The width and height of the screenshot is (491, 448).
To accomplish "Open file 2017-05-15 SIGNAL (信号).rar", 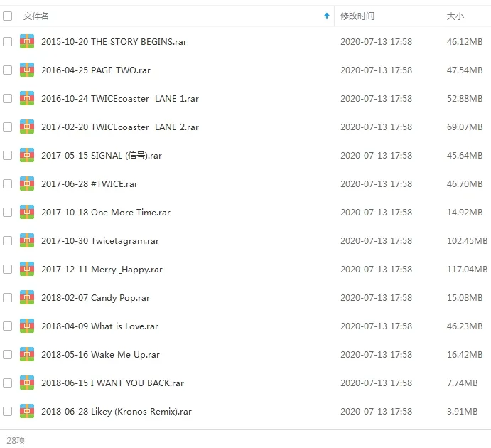I will [x=102, y=156].
